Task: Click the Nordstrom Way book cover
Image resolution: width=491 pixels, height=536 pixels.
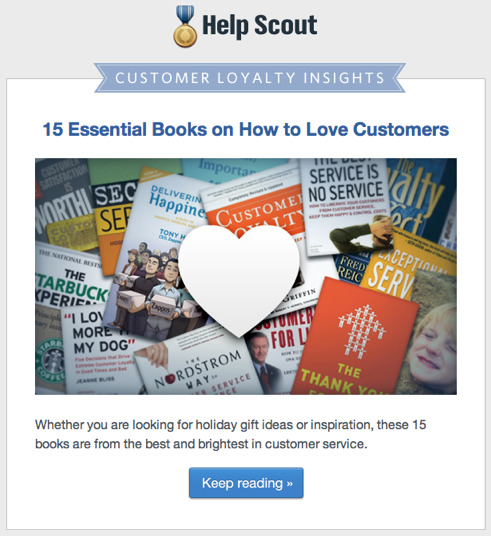Action: 198,366
